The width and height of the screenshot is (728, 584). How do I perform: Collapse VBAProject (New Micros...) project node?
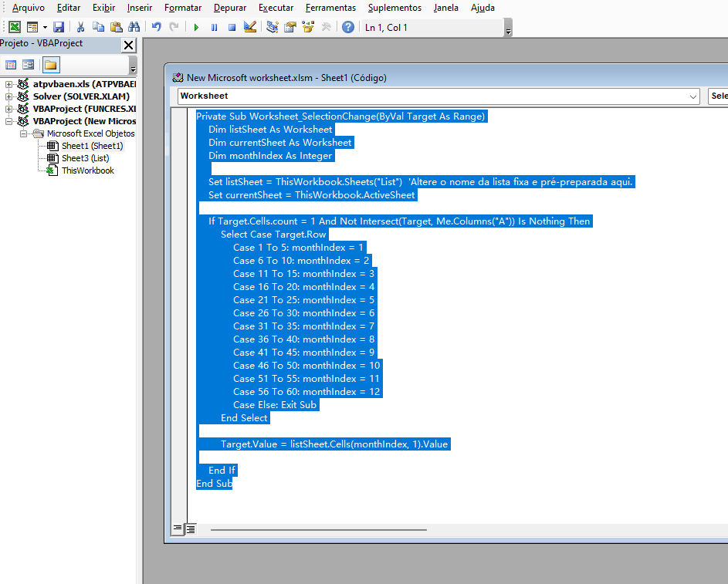pos(8,122)
